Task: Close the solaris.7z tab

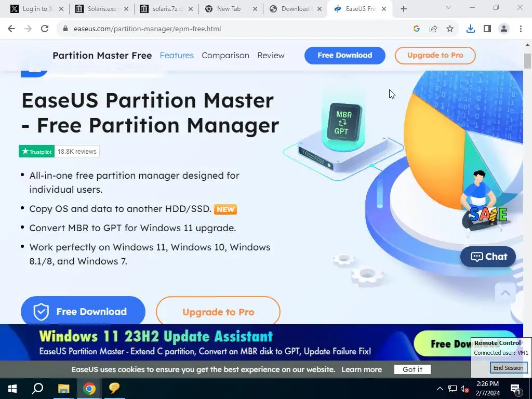Action: pyautogui.click(x=191, y=9)
